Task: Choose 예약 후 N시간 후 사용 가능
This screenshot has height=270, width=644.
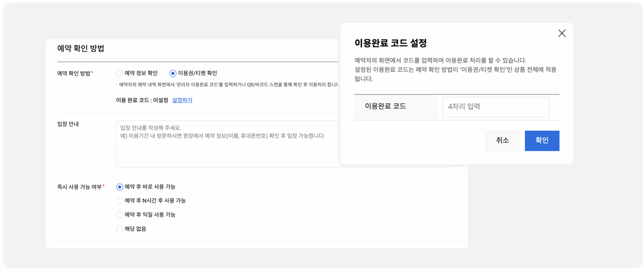Action: pos(120,201)
